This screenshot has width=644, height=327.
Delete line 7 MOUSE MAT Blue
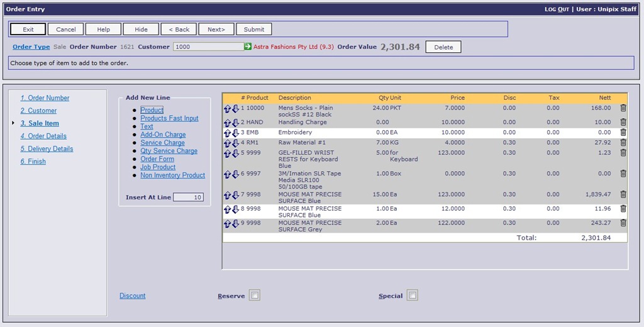(623, 194)
